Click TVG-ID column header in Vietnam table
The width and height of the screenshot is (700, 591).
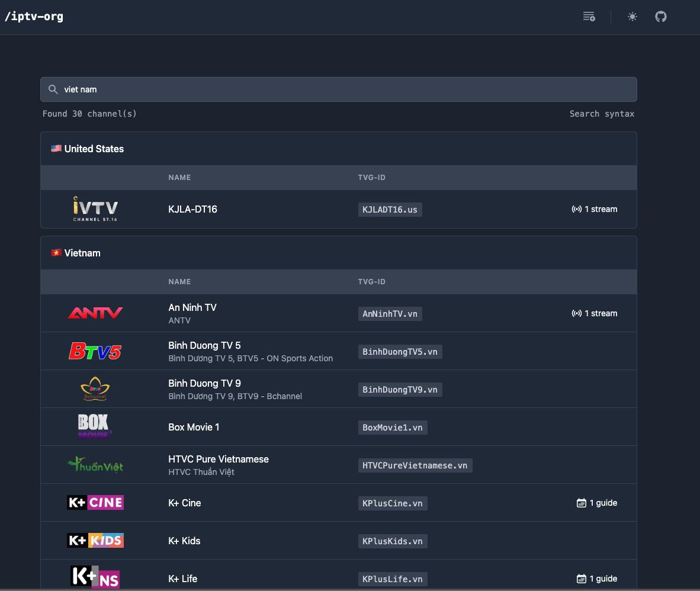coord(371,282)
